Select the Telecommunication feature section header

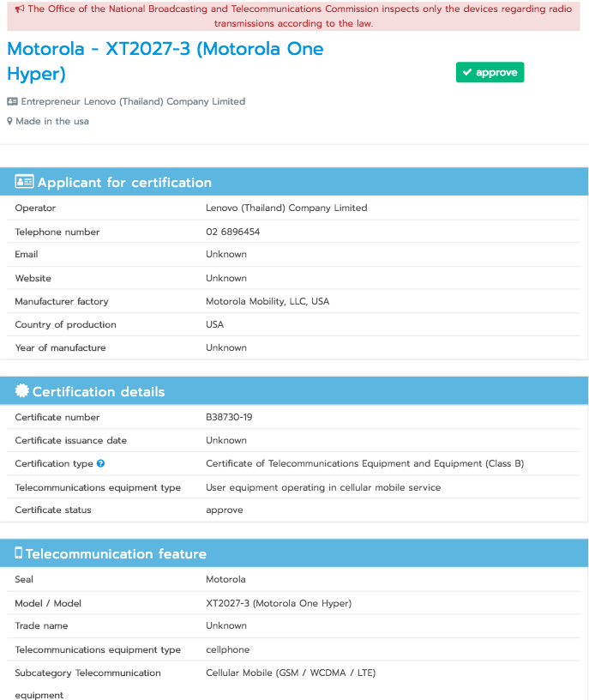tap(294, 553)
